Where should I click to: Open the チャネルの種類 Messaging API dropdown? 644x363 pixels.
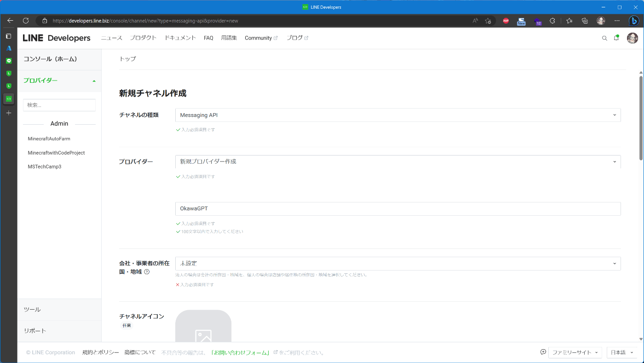pos(398,115)
